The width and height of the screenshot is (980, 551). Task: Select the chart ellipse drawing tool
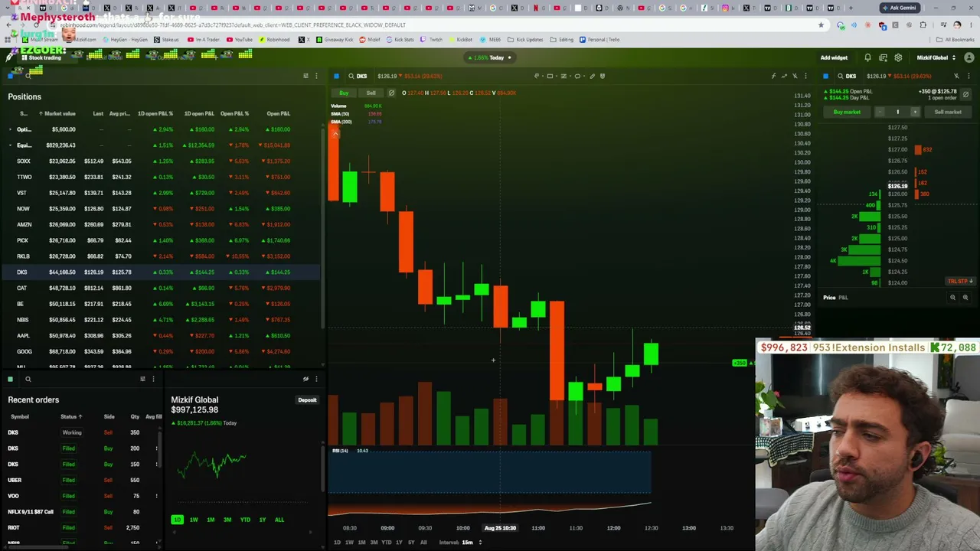pyautogui.click(x=577, y=76)
